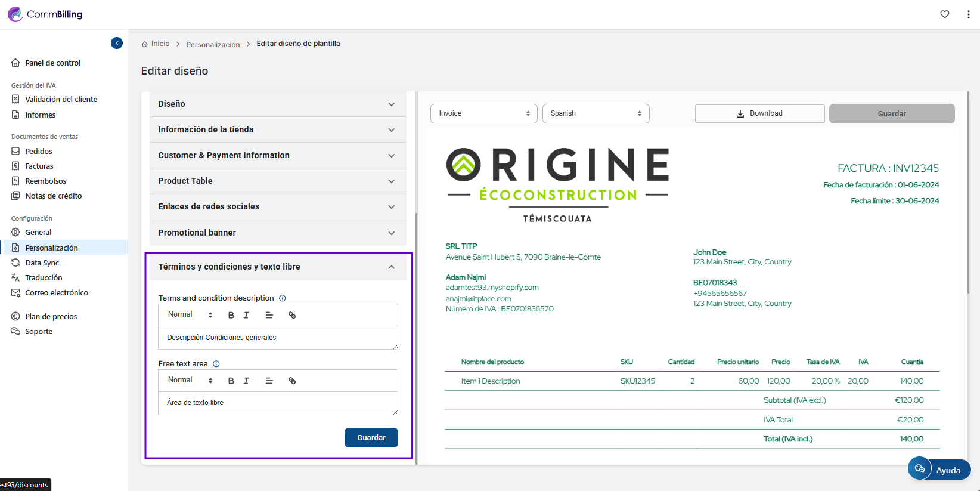This screenshot has width=980, height=491.
Task: Open text alignment in Free text area toolbar
Action: coord(269,381)
